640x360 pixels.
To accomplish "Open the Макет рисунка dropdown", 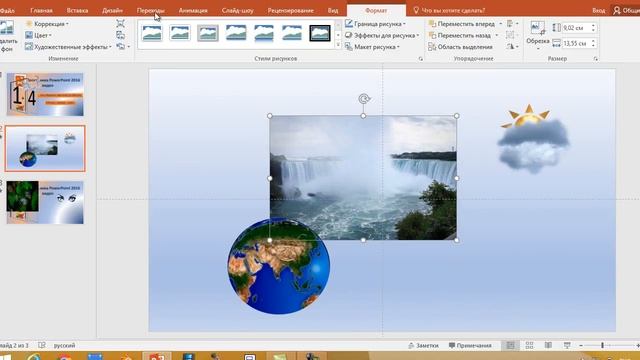I will [x=372, y=47].
